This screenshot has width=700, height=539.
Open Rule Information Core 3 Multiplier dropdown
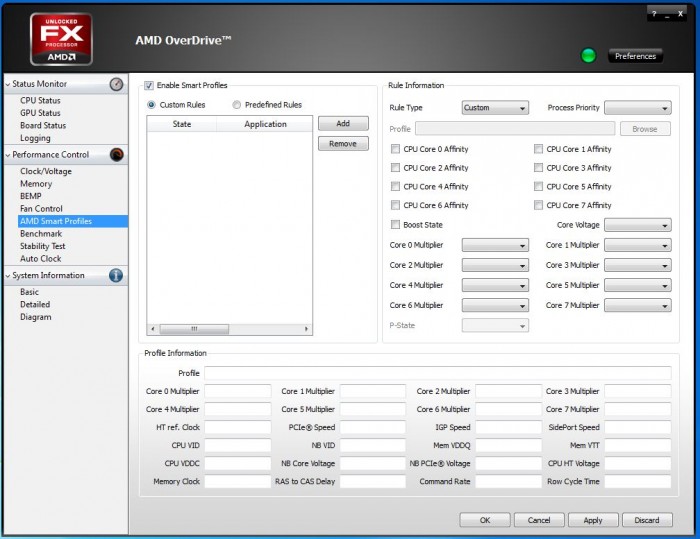[638, 265]
